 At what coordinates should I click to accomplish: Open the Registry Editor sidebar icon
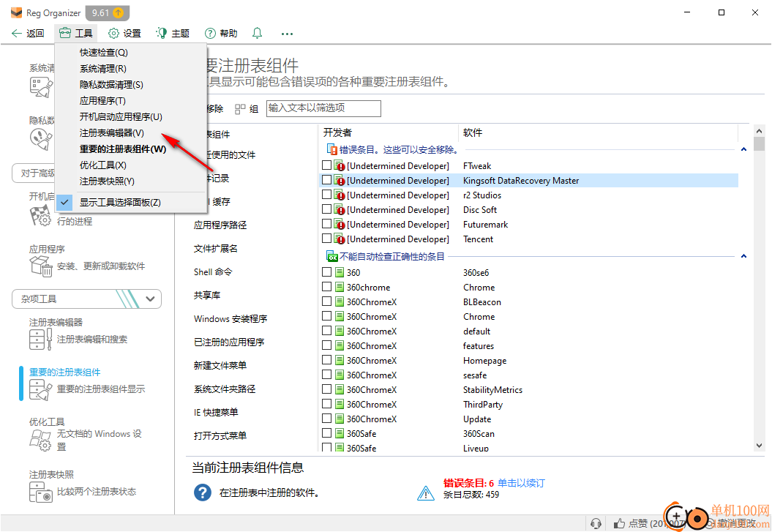[40, 339]
